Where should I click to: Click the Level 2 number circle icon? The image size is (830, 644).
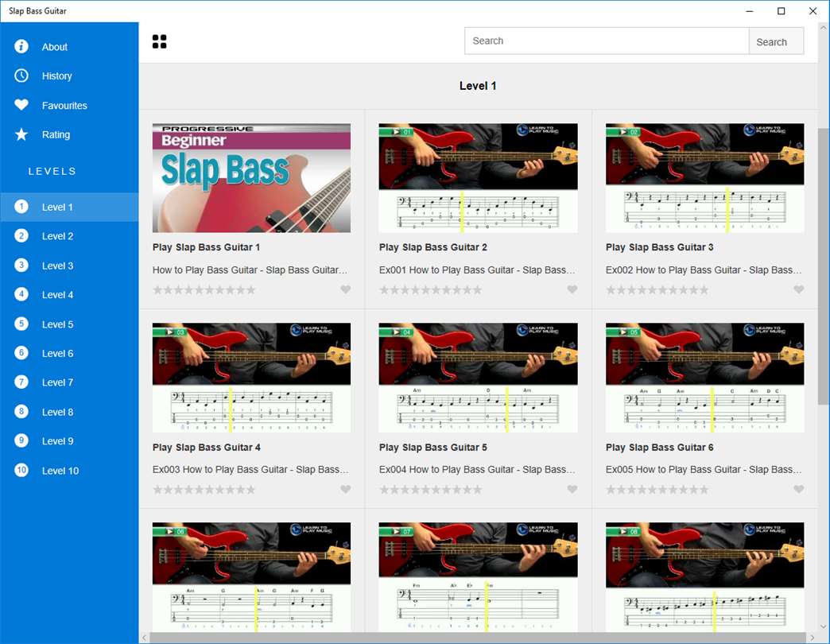(21, 236)
